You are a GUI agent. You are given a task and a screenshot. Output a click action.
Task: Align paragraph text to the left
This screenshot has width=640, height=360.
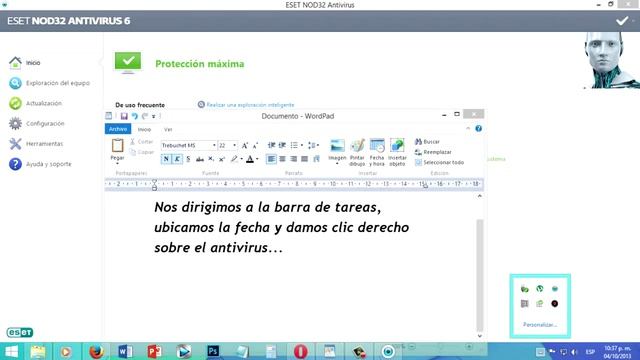click(x=271, y=159)
